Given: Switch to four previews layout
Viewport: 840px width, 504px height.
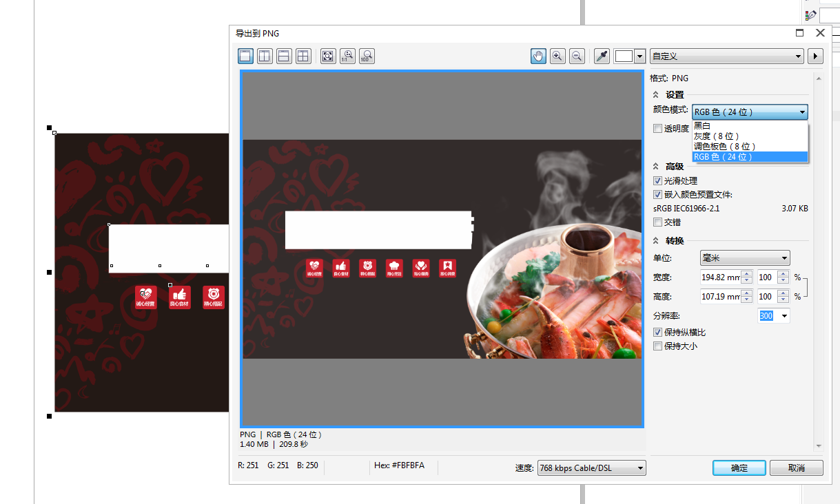Looking at the screenshot, I should [303, 56].
